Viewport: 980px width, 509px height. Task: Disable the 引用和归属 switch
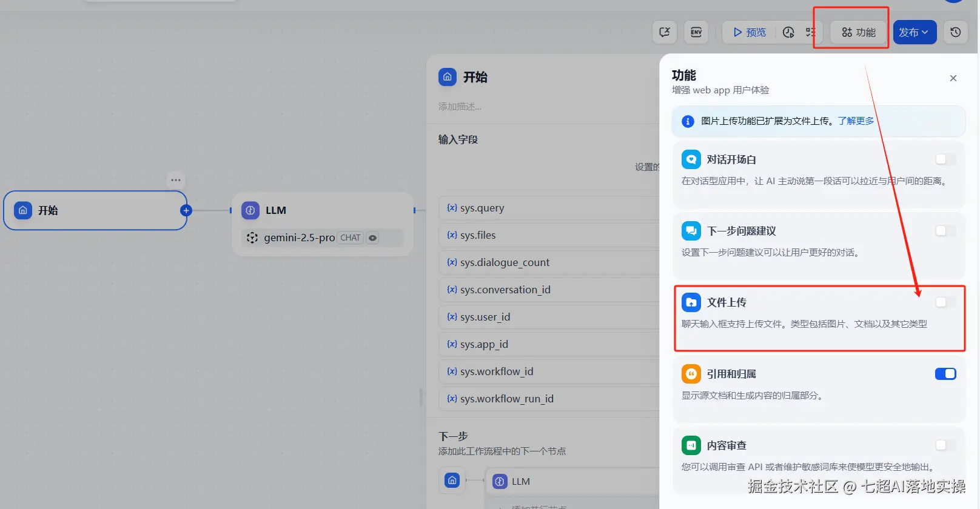(945, 374)
